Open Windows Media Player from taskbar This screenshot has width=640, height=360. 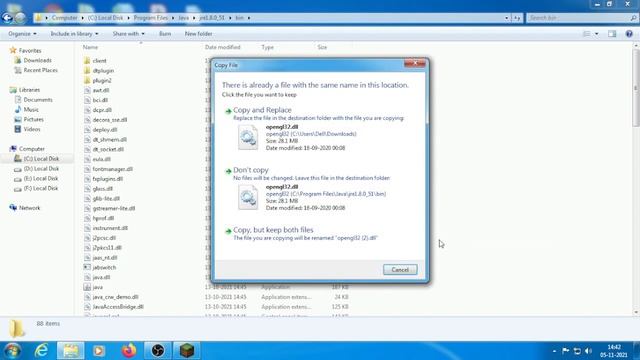[x=98, y=351]
